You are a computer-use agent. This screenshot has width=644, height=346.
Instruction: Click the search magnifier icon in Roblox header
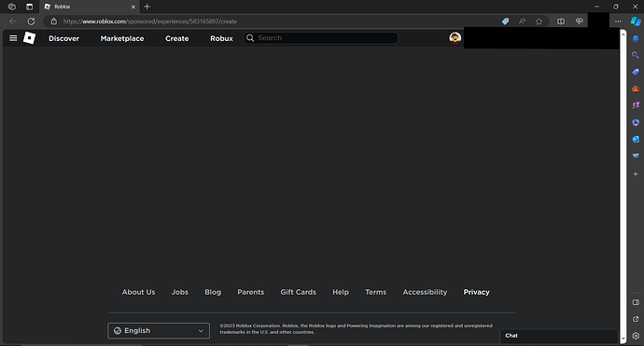[250, 37]
